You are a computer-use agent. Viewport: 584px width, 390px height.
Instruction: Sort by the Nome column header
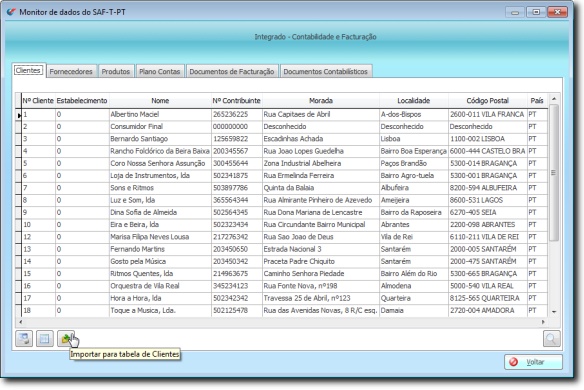pos(160,101)
